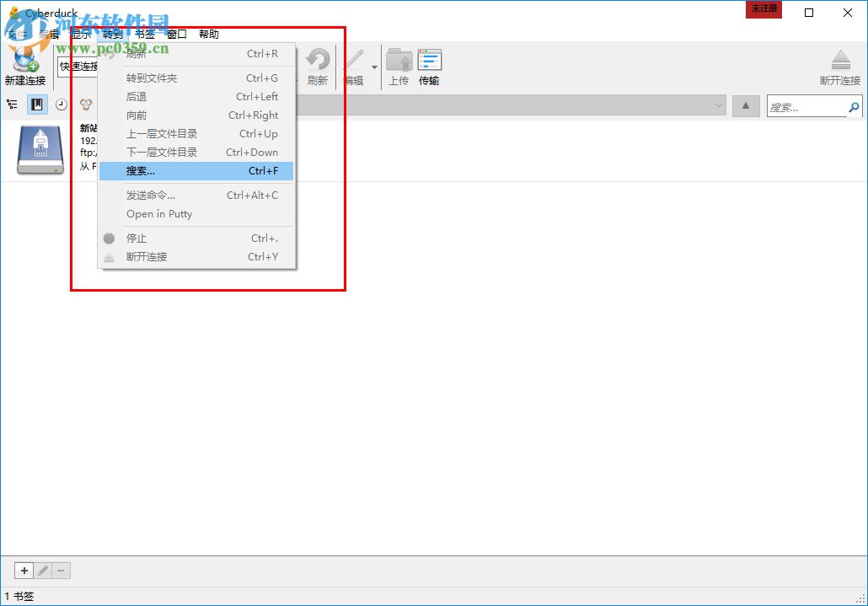Open the Transfers (传输) toolbar icon
The image size is (868, 606).
pos(430,60)
